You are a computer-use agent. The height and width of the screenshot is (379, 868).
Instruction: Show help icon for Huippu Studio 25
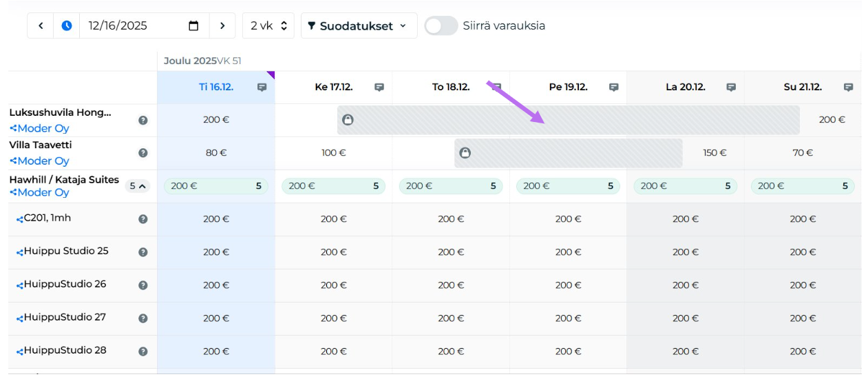coord(143,252)
